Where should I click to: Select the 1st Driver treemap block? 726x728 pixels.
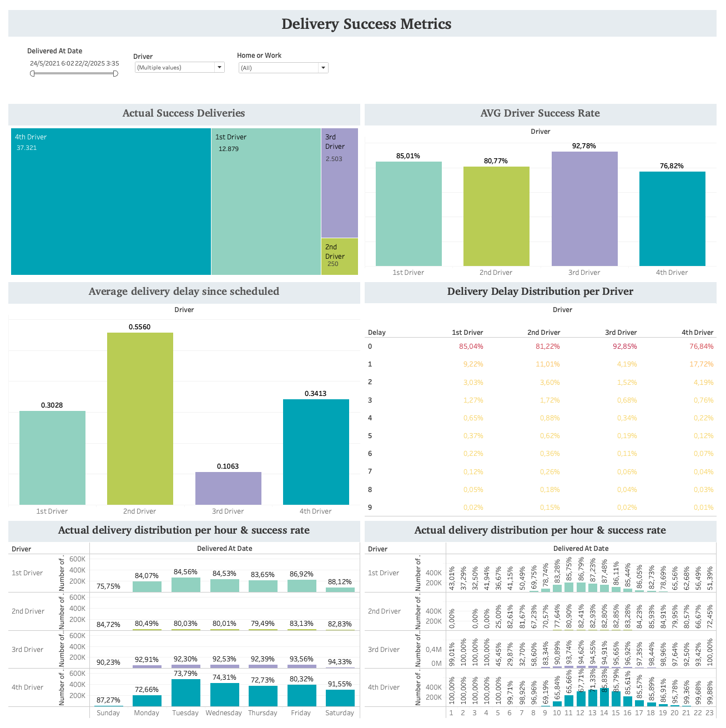click(x=266, y=202)
